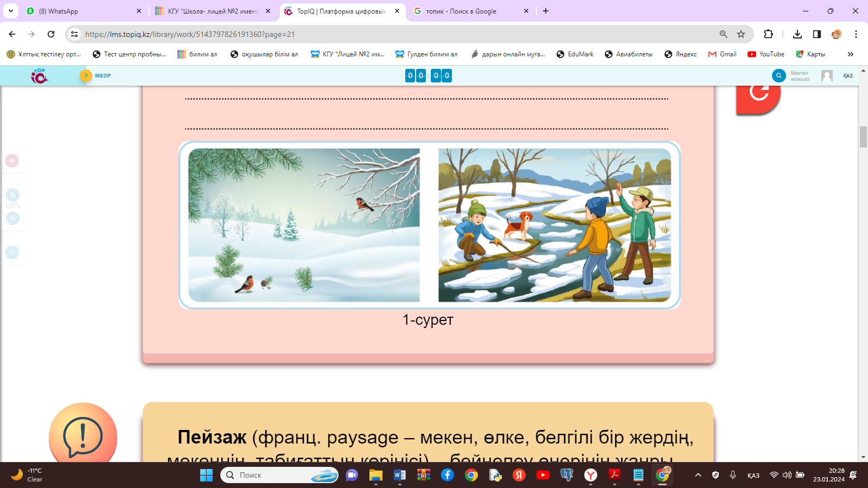Open Adobe Acrobat from the taskbar
The width and height of the screenshot is (868, 488).
tap(615, 475)
